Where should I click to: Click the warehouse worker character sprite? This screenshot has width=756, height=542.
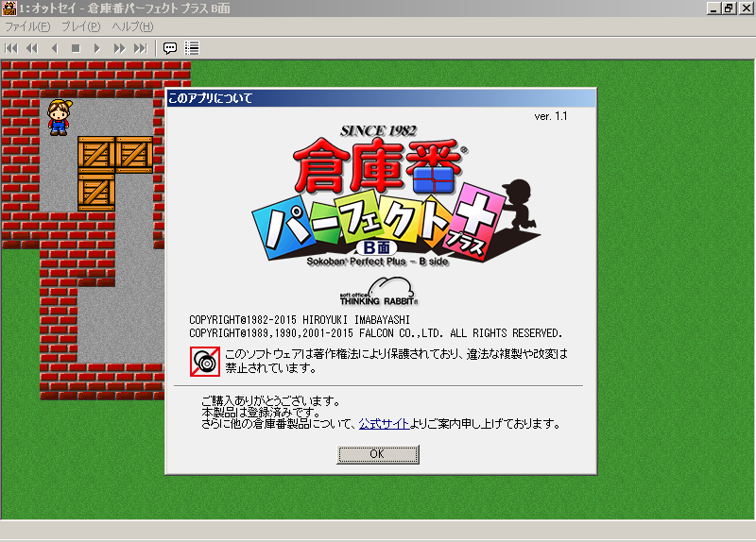coord(59,116)
